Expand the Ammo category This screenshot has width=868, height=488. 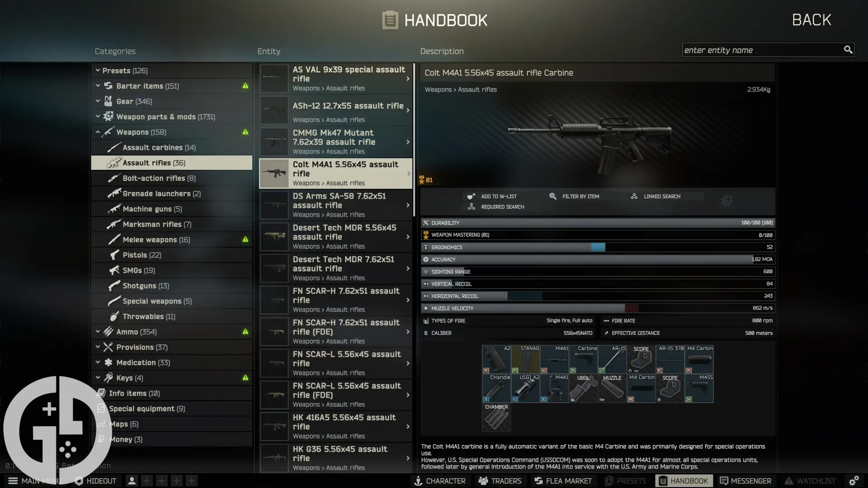[98, 331]
